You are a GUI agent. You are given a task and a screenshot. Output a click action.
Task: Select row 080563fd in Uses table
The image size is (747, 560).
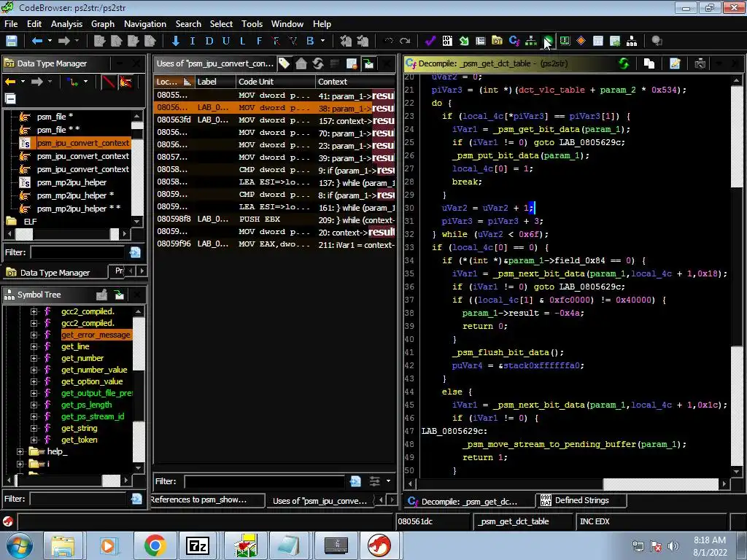(x=274, y=120)
